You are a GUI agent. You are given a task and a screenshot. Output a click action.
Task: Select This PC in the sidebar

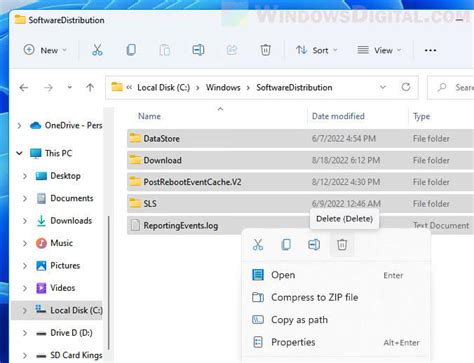(x=51, y=153)
